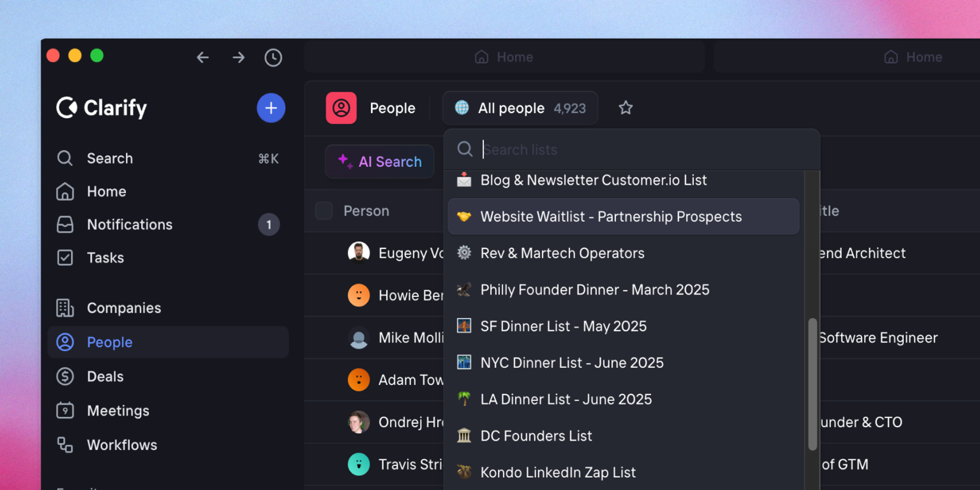Click the 4,923 people count

[570, 108]
